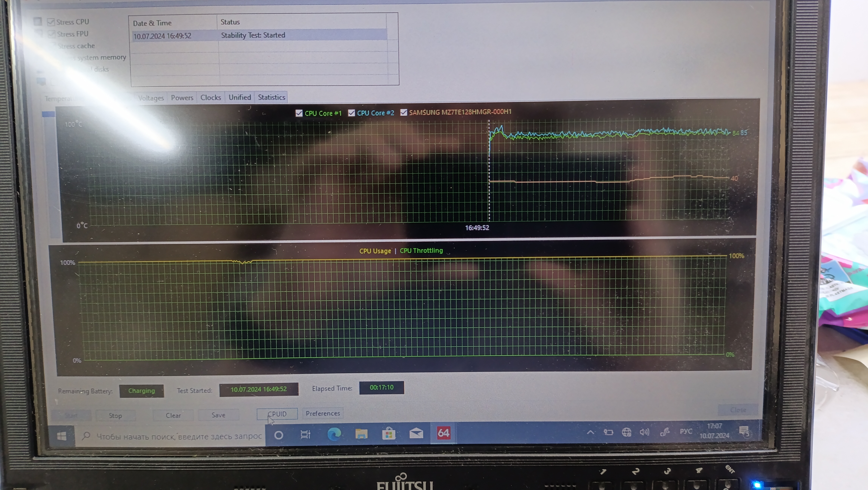Click the battery icon in the system tray

click(609, 432)
